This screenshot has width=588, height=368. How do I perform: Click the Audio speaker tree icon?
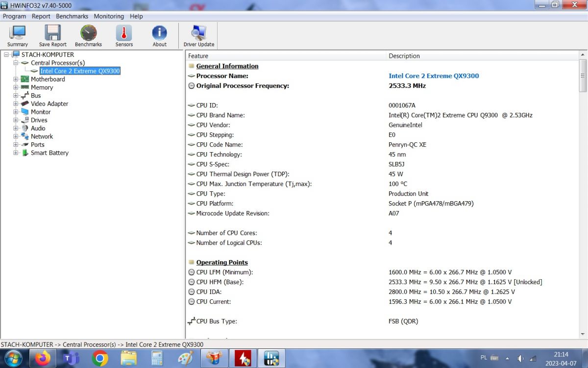(25, 128)
